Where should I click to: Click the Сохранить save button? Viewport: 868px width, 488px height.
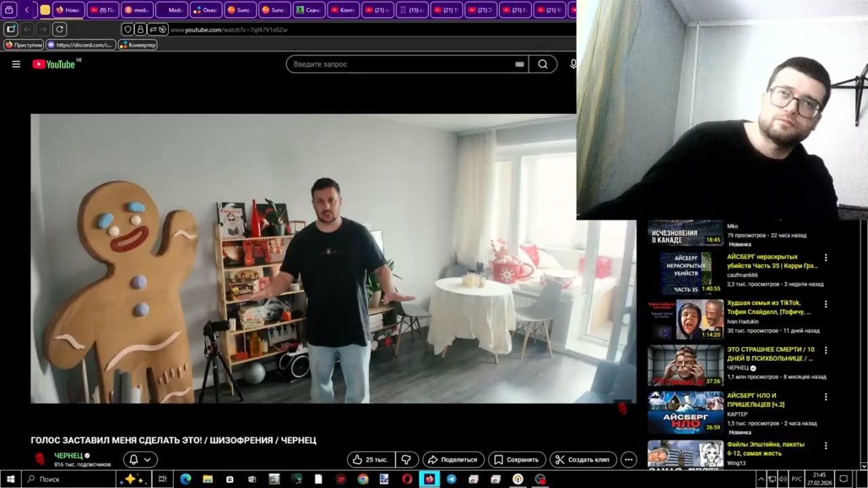point(517,460)
